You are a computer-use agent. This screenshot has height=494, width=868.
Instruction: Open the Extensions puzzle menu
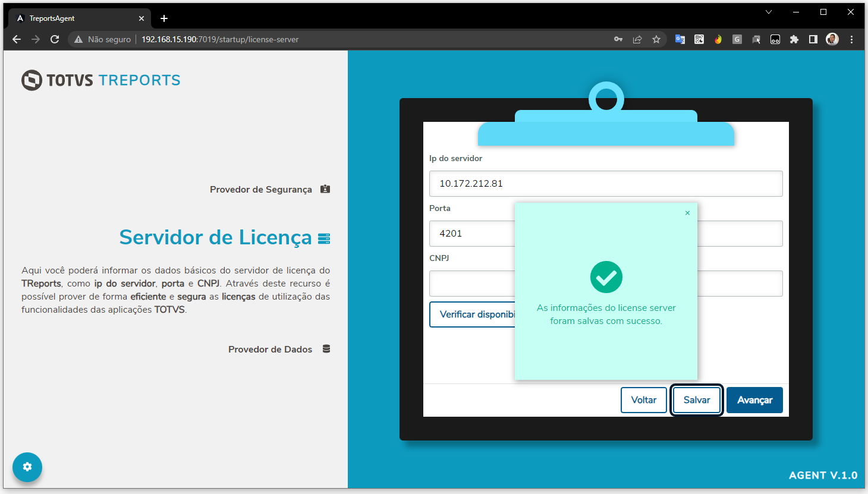tap(794, 39)
